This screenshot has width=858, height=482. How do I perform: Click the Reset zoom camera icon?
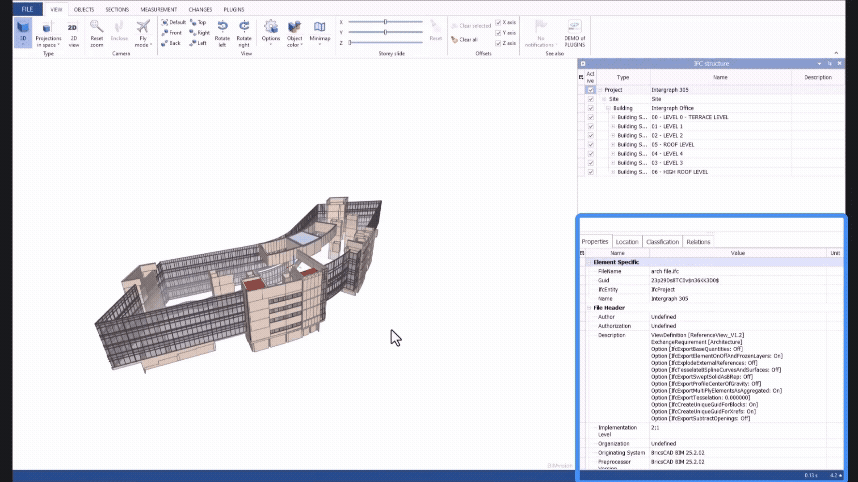click(x=96, y=32)
